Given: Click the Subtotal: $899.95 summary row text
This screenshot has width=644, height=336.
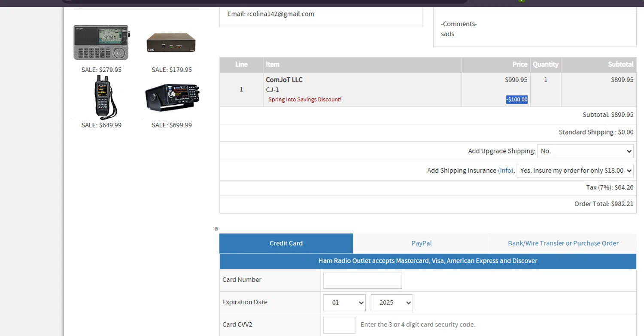Looking at the screenshot, I should coord(608,115).
